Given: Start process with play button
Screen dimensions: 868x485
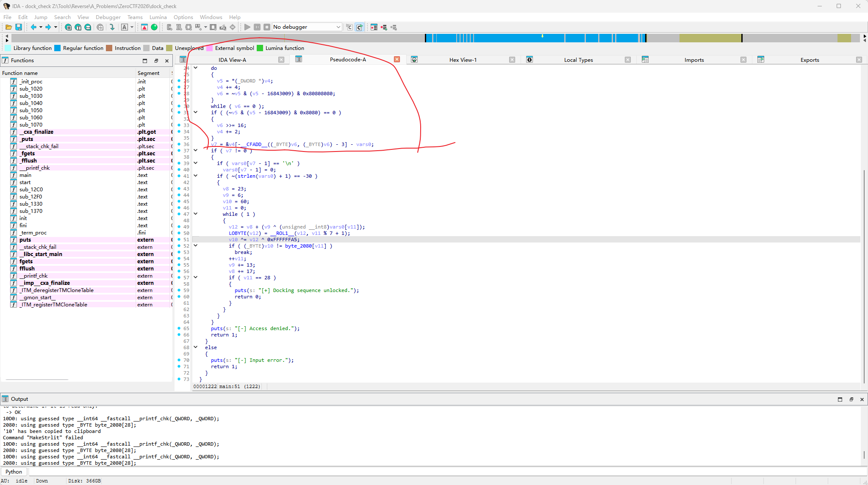Looking at the screenshot, I should (x=247, y=27).
